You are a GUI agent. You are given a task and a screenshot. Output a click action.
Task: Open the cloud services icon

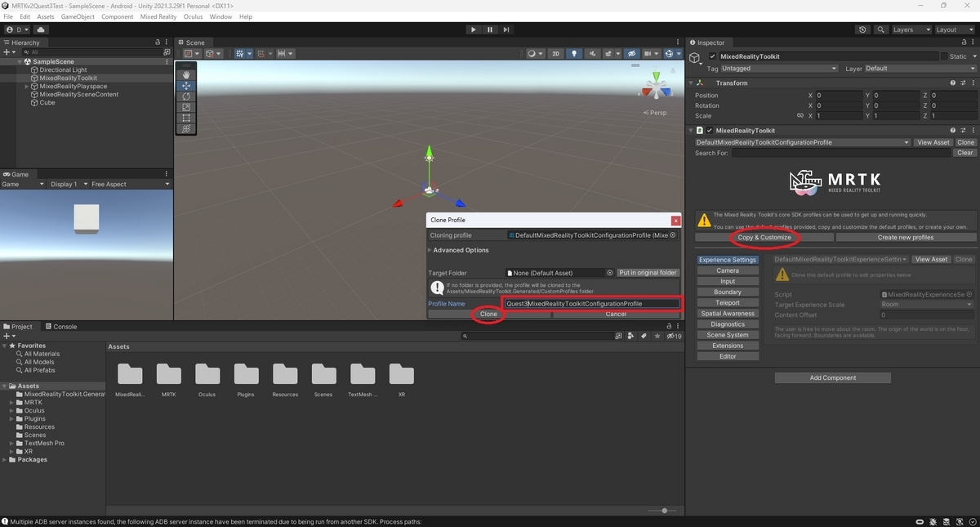pos(41,29)
